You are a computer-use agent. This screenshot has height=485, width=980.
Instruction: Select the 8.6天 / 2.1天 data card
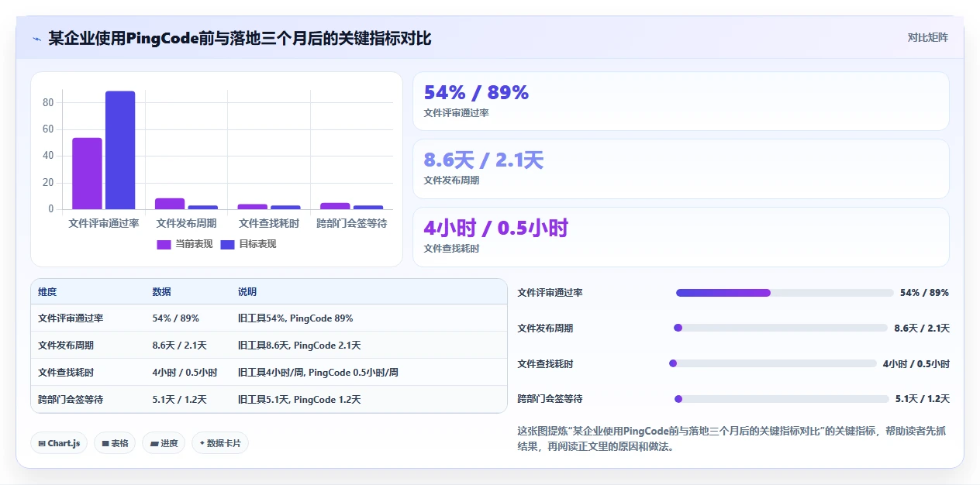tap(681, 169)
